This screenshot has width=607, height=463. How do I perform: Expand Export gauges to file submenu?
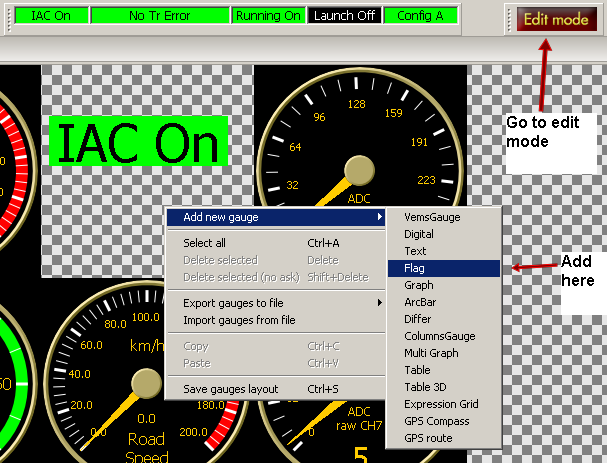pyautogui.click(x=275, y=303)
